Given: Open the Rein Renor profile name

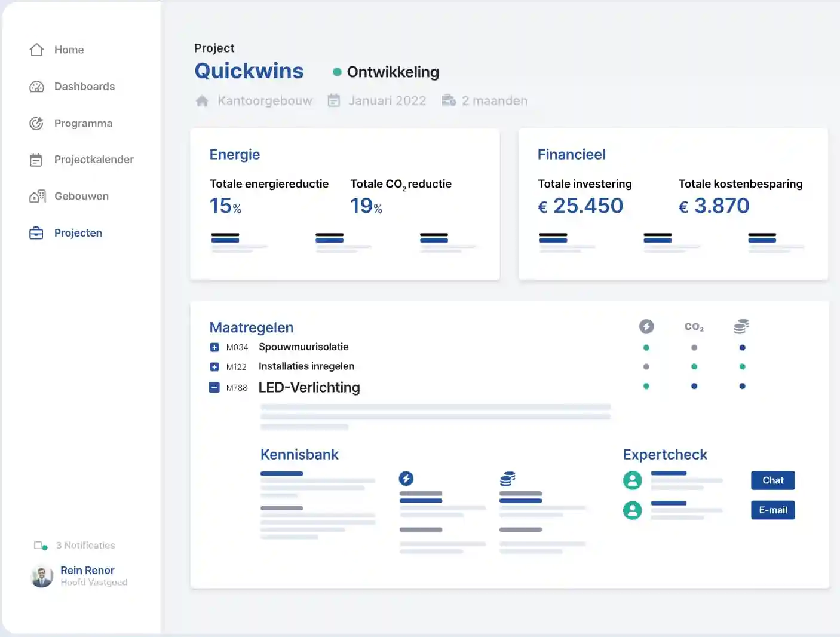Looking at the screenshot, I should point(87,571).
